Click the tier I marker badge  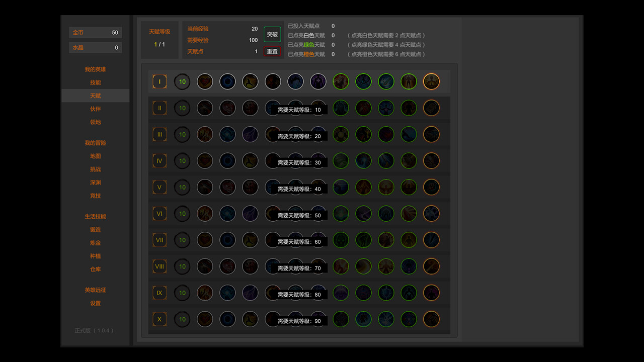click(x=159, y=81)
